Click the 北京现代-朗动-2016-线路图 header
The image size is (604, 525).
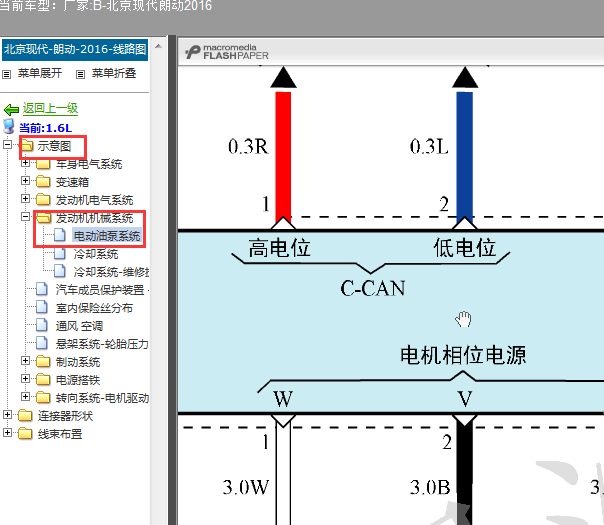point(75,49)
